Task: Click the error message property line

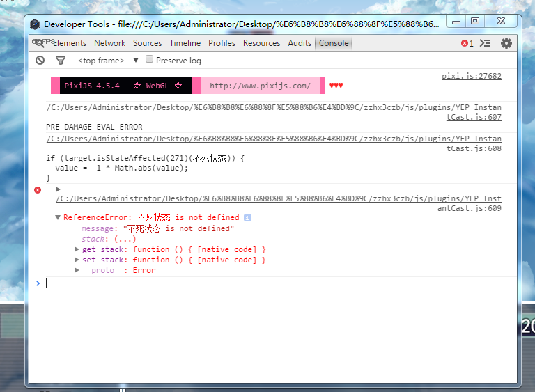Action: 157,228
